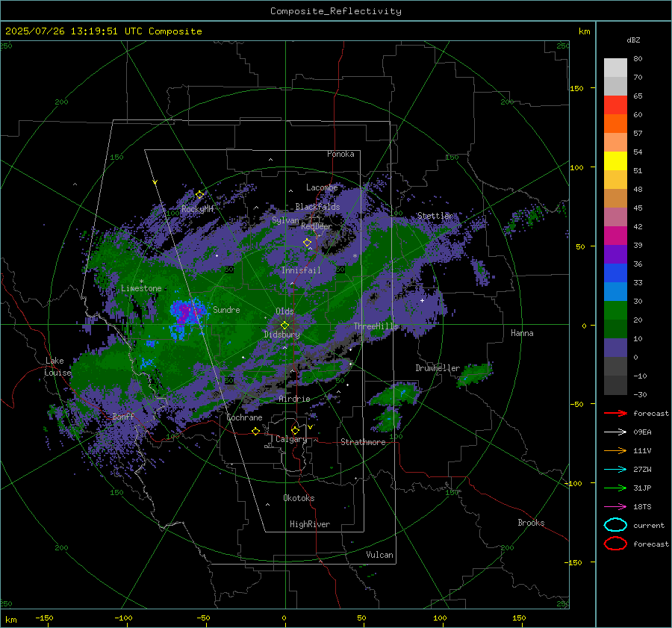Click the Ponoka town label
This screenshot has height=628, width=672.
(340, 154)
